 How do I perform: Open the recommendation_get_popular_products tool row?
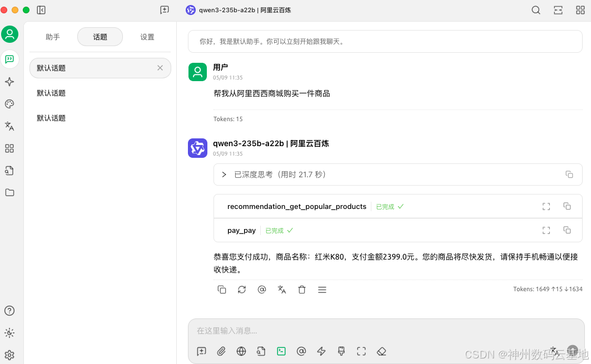(x=398, y=207)
